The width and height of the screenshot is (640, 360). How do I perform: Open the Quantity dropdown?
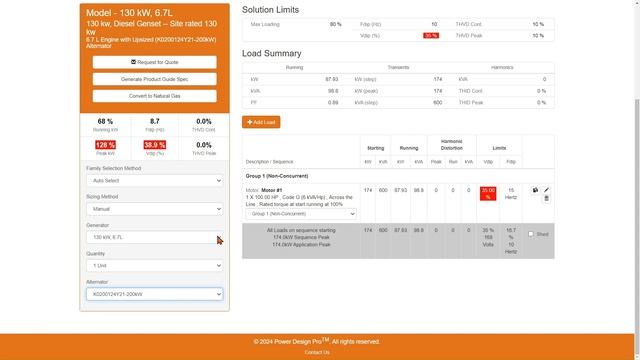(155, 266)
